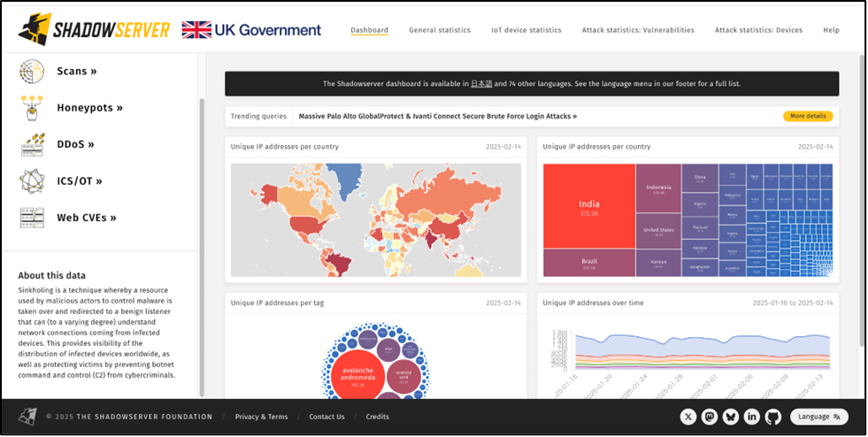Click the LinkedIn footer icon
This screenshot has width=868, height=437.
[x=751, y=417]
